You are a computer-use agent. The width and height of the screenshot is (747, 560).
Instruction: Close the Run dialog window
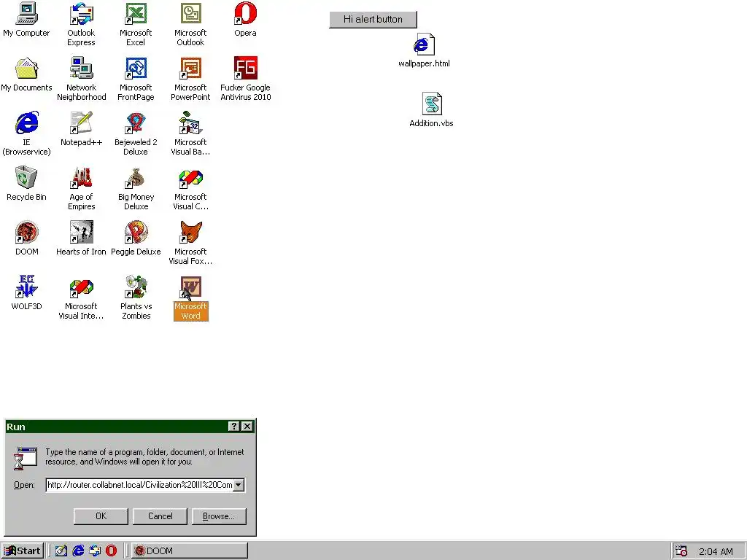coord(247,426)
